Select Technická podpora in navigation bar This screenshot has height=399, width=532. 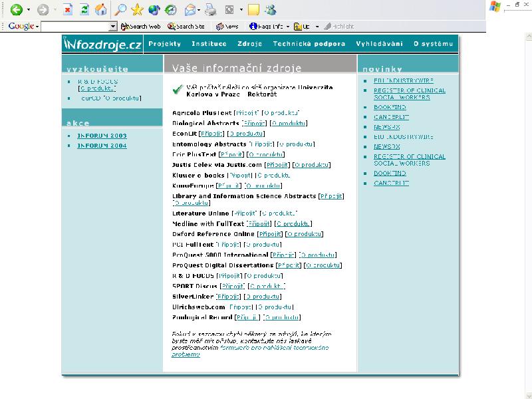click(309, 44)
